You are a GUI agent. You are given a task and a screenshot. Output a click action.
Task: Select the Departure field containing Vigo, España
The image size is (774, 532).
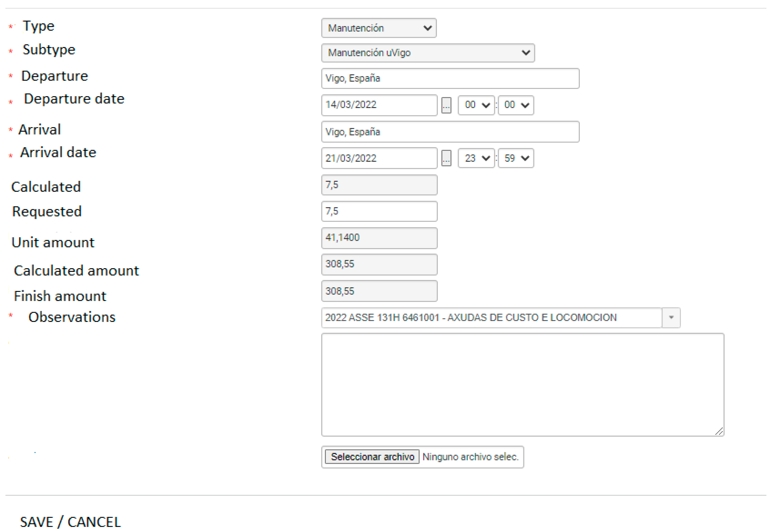pos(450,78)
